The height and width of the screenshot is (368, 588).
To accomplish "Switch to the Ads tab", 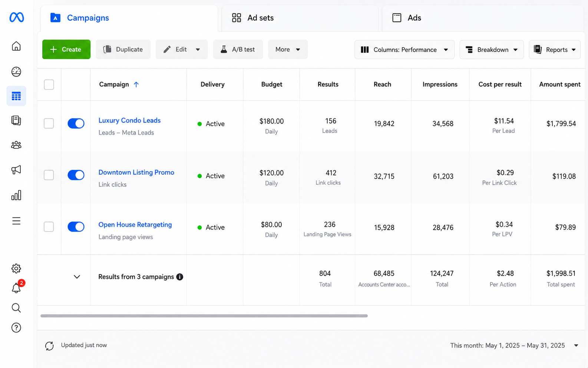I will coord(483,18).
